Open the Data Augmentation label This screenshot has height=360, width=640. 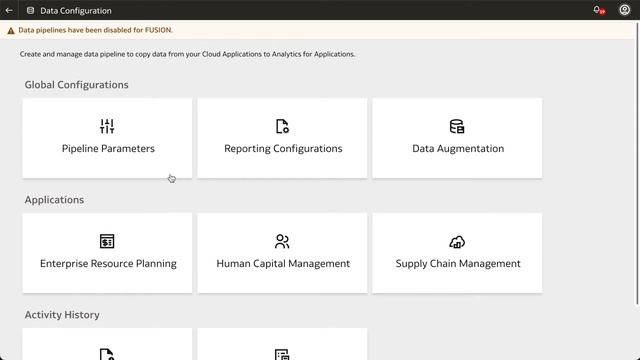tap(458, 149)
